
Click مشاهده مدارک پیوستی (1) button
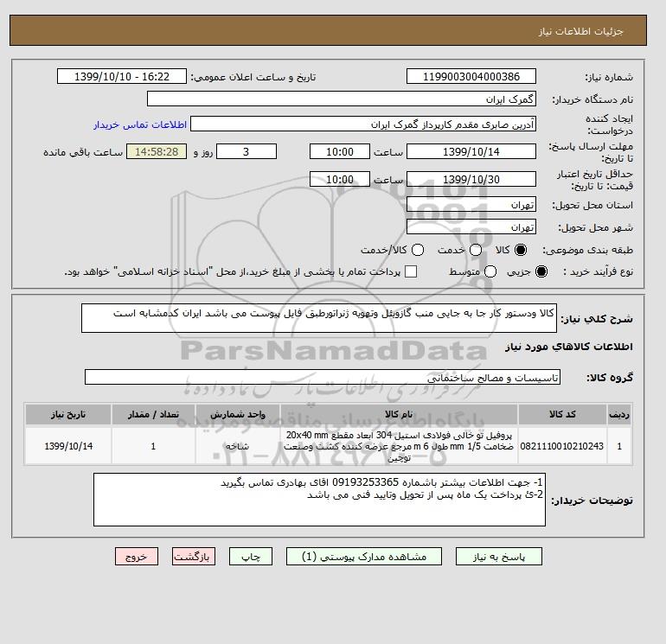[x=364, y=557]
